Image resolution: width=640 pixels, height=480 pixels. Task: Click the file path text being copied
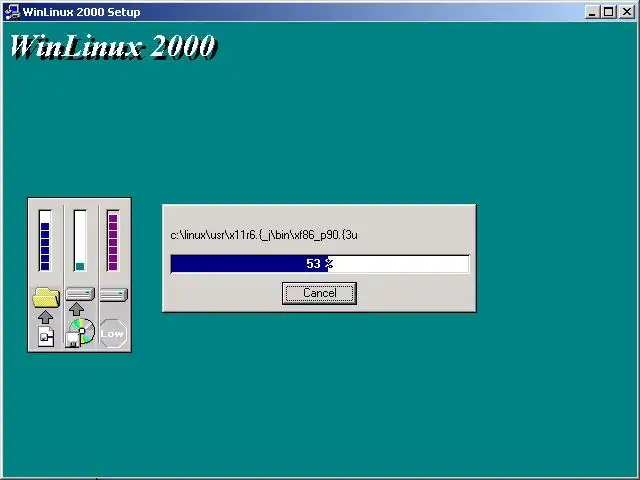(264, 235)
